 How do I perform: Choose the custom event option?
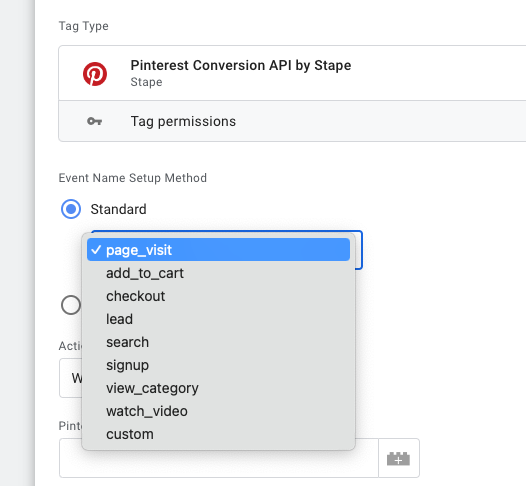click(218, 434)
